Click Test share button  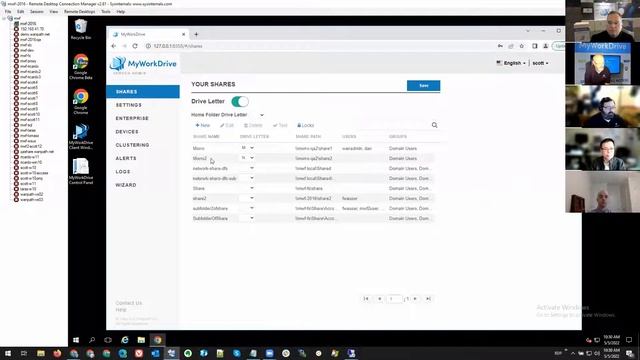[x=280, y=125]
